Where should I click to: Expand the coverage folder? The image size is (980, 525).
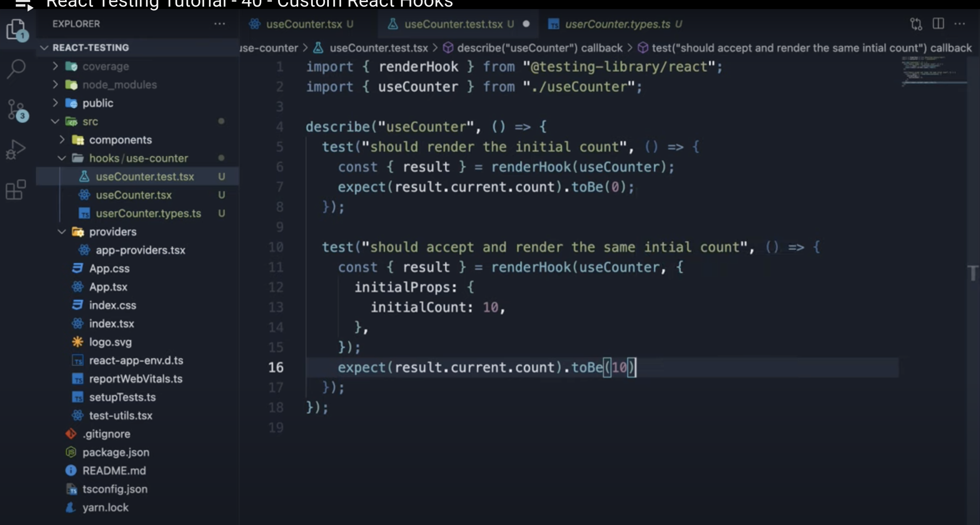pyautogui.click(x=55, y=66)
